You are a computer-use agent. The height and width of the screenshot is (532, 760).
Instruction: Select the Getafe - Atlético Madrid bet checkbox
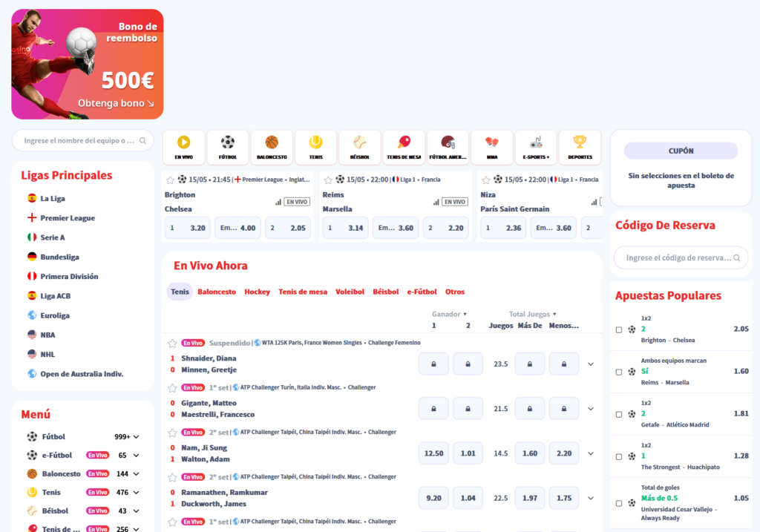pyautogui.click(x=619, y=414)
